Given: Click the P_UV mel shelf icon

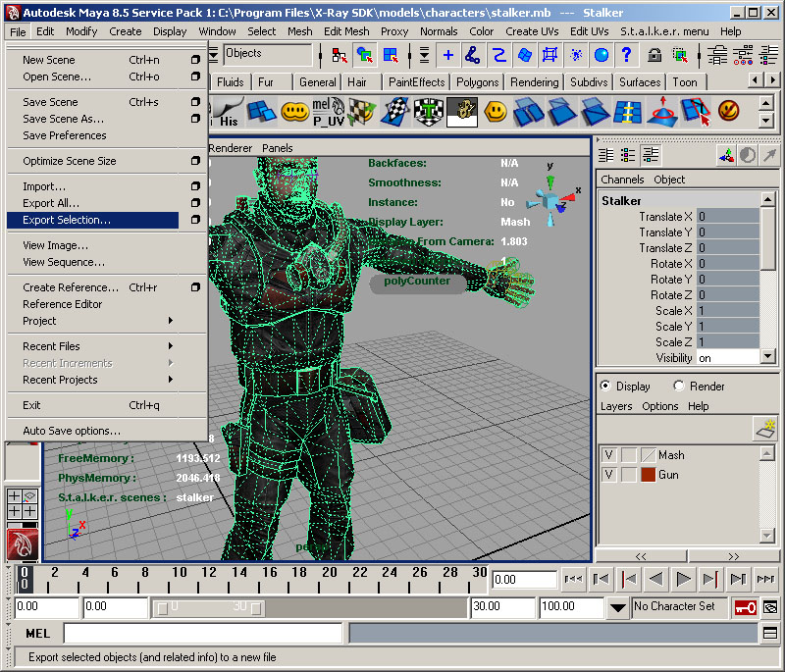Looking at the screenshot, I should [329, 112].
